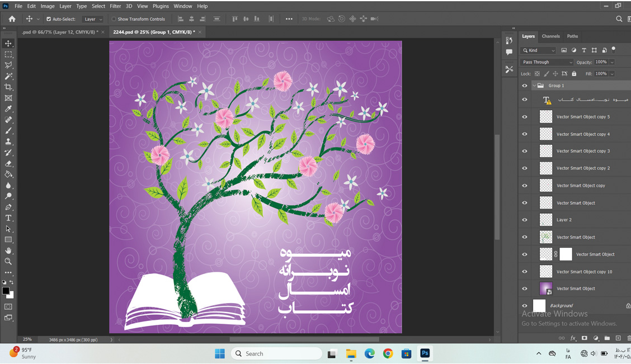The image size is (631, 364).
Task: Select the Move tool
Action: click(8, 44)
